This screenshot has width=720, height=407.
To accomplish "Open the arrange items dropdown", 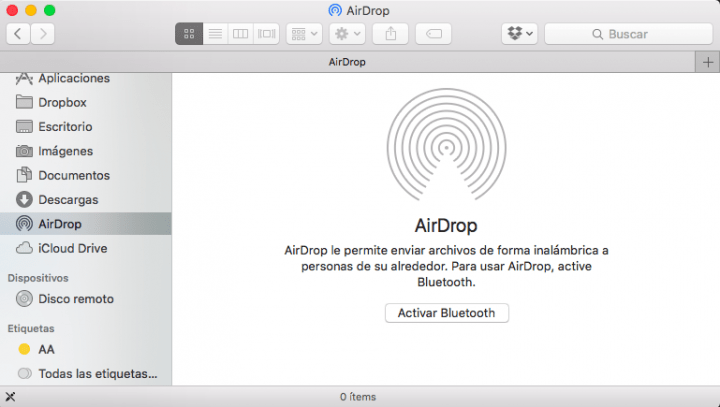I will (304, 34).
